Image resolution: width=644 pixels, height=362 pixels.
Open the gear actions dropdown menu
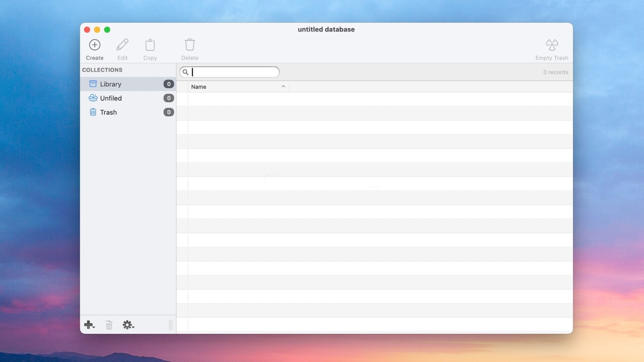(x=128, y=325)
